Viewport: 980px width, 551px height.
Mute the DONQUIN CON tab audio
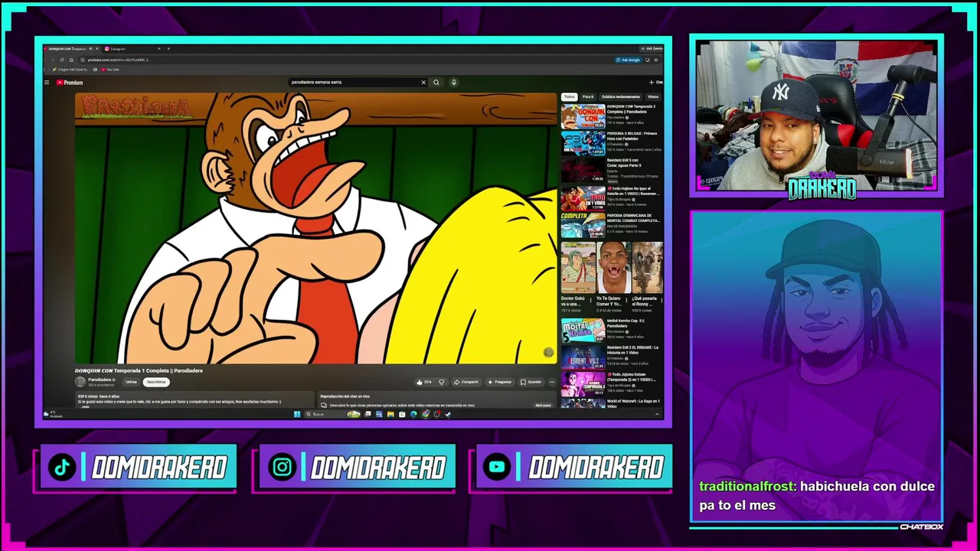pyautogui.click(x=90, y=49)
